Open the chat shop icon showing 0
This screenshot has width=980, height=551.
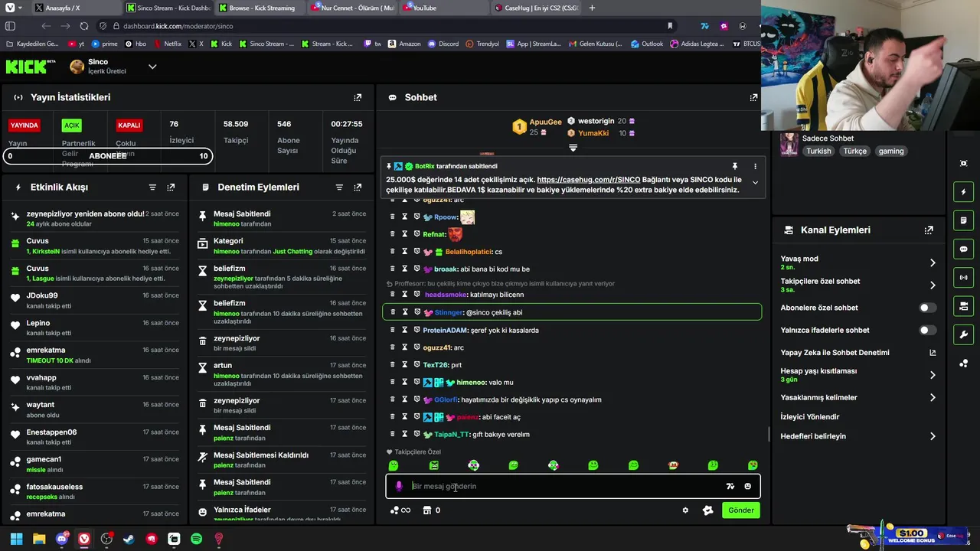pos(431,510)
